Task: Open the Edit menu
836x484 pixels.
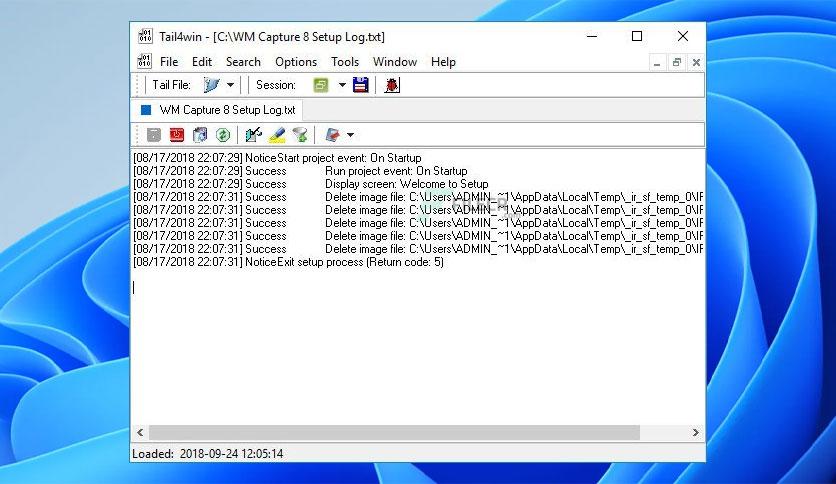Action: pos(202,62)
